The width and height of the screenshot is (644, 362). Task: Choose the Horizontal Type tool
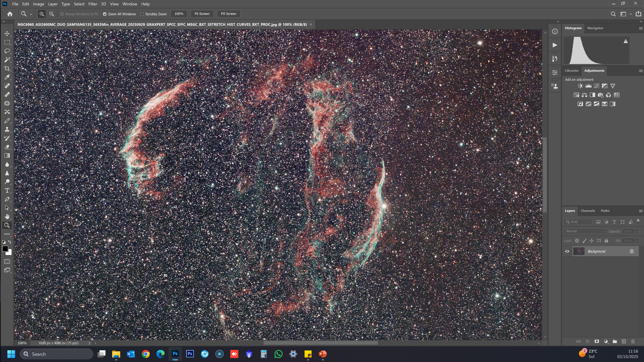pos(7,191)
